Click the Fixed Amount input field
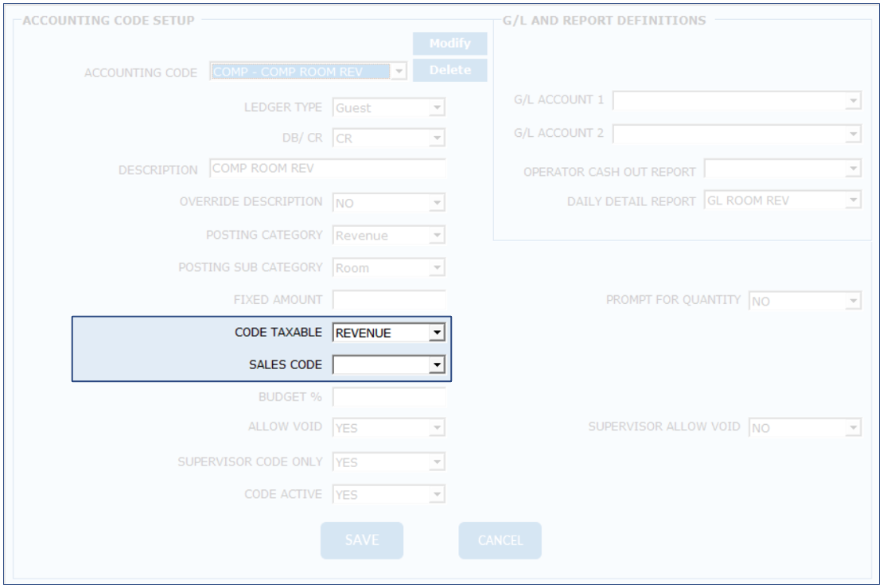The width and height of the screenshot is (883, 588). (x=389, y=300)
